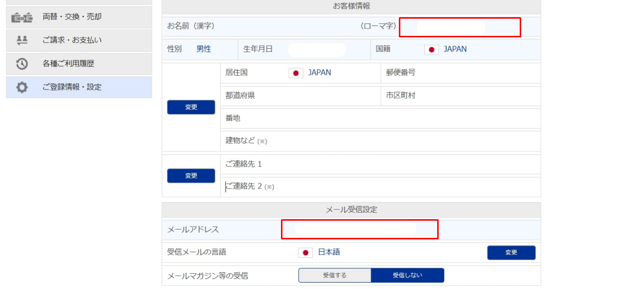This screenshot has width=644, height=289.
Task: Click the 建物など row
Action: (x=380, y=141)
